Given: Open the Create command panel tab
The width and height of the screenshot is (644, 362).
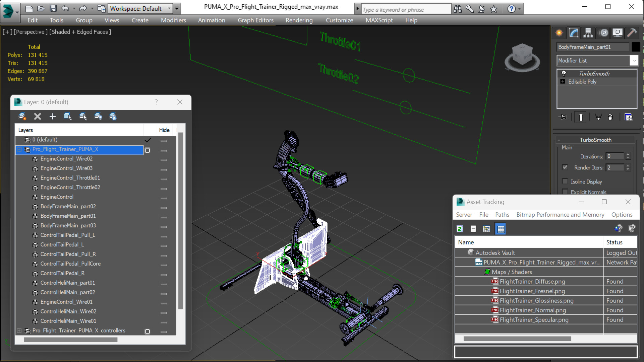Looking at the screenshot, I should pyautogui.click(x=559, y=33).
